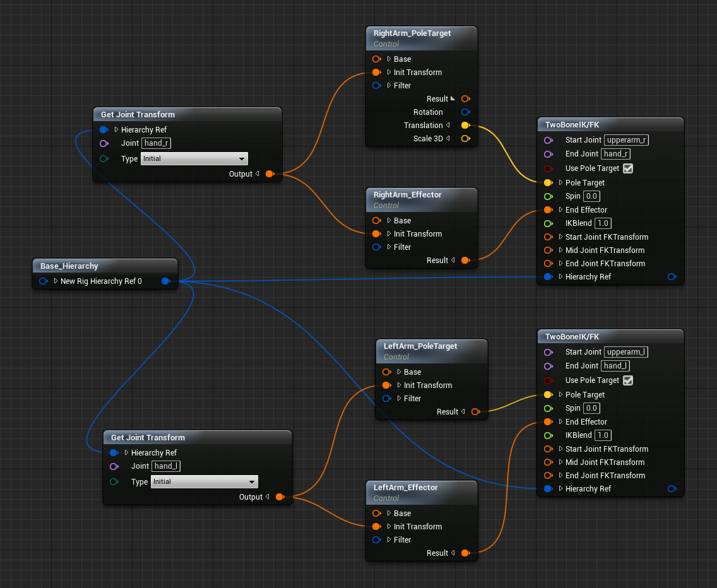Viewport: 717px width, 588px height.
Task: Click Output pin of hand_r Get Joint Transform
Action: click(270, 174)
